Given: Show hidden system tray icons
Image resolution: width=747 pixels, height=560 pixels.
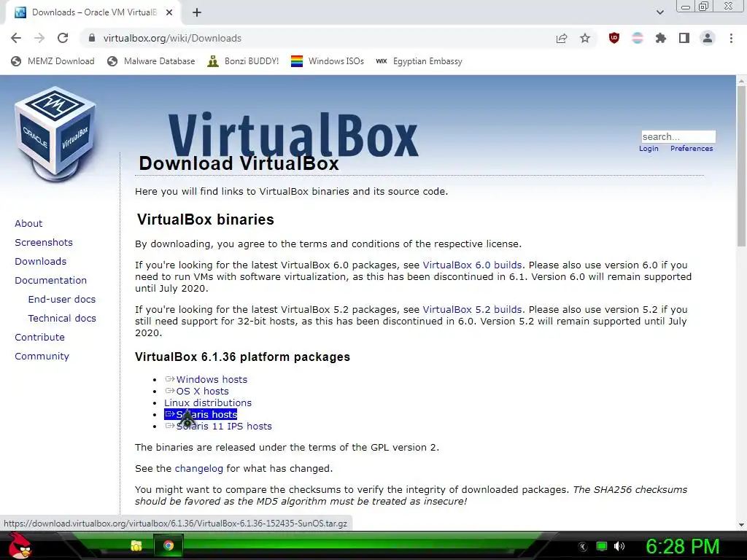Looking at the screenshot, I should coord(582,547).
